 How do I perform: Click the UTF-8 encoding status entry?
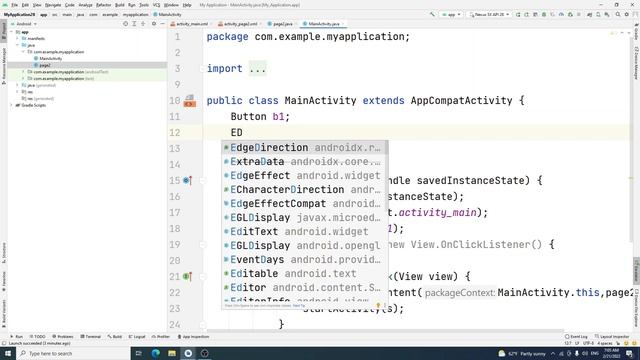[x=588, y=343]
